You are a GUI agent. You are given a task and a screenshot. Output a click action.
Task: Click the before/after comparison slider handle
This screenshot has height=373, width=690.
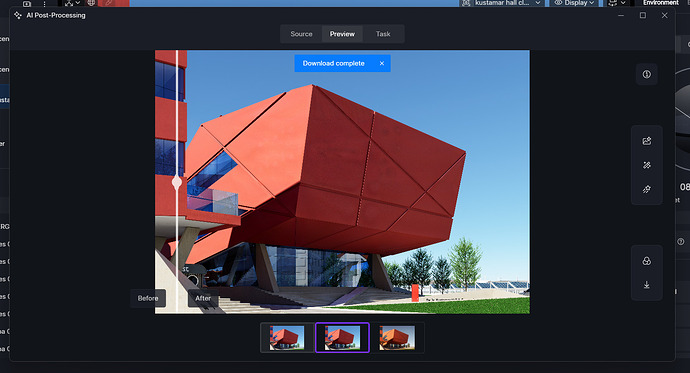pos(177,182)
